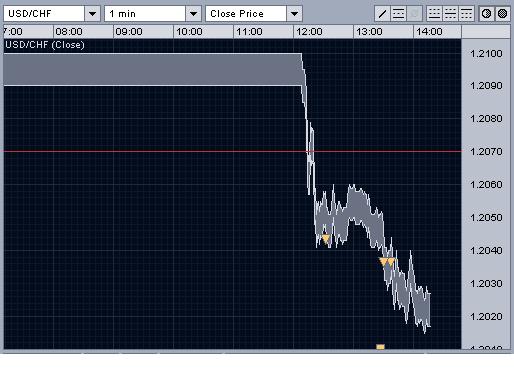The height and width of the screenshot is (384, 514).
Task: Click the 1.2080 price axis label
Action: click(486, 119)
